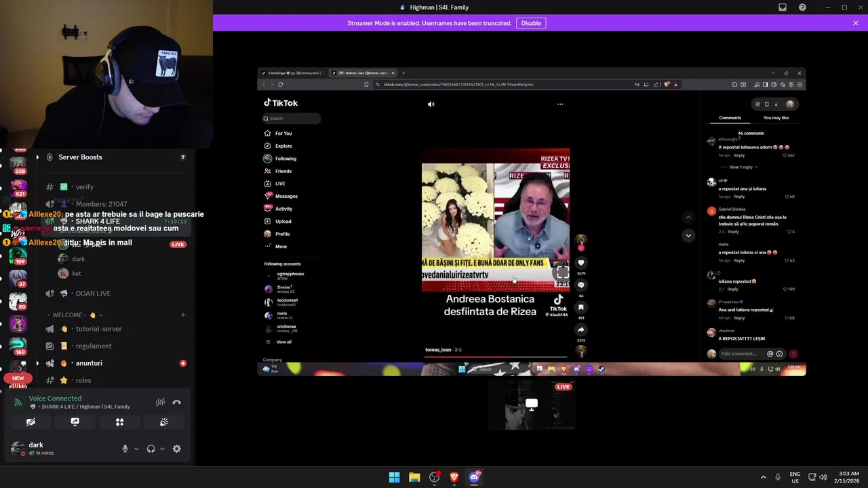Switch to the Comments tab
The height and width of the screenshot is (488, 868).
730,118
